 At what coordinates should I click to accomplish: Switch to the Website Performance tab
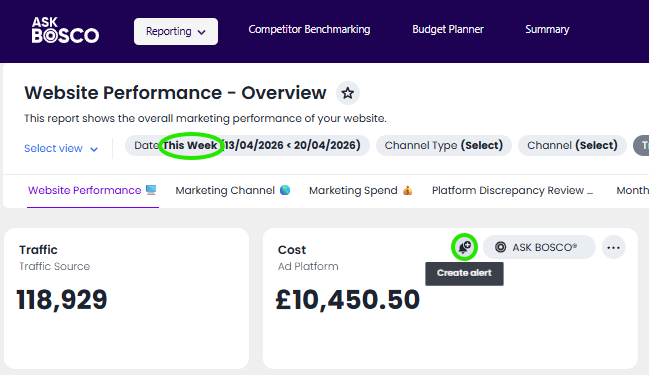[93, 190]
